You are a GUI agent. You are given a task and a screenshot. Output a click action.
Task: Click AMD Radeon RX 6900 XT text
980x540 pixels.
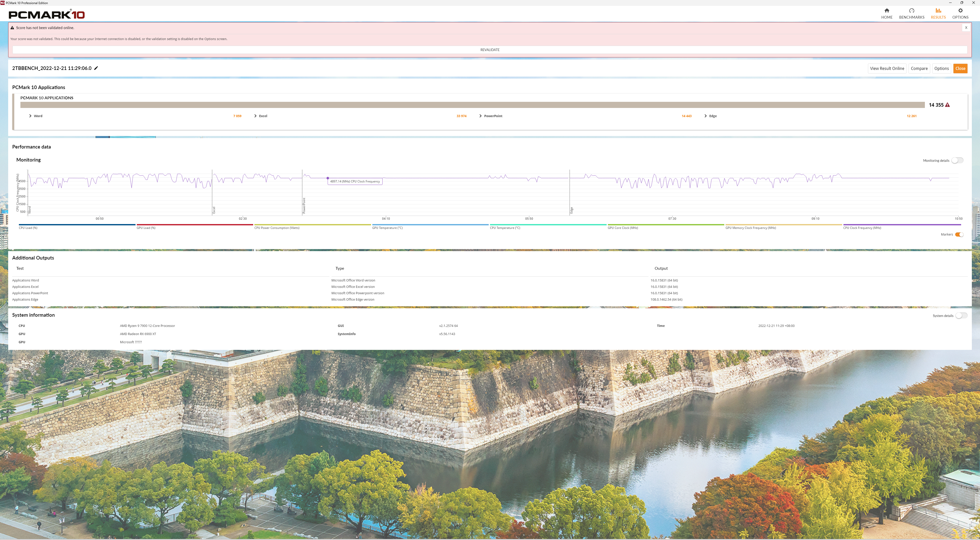(x=138, y=334)
